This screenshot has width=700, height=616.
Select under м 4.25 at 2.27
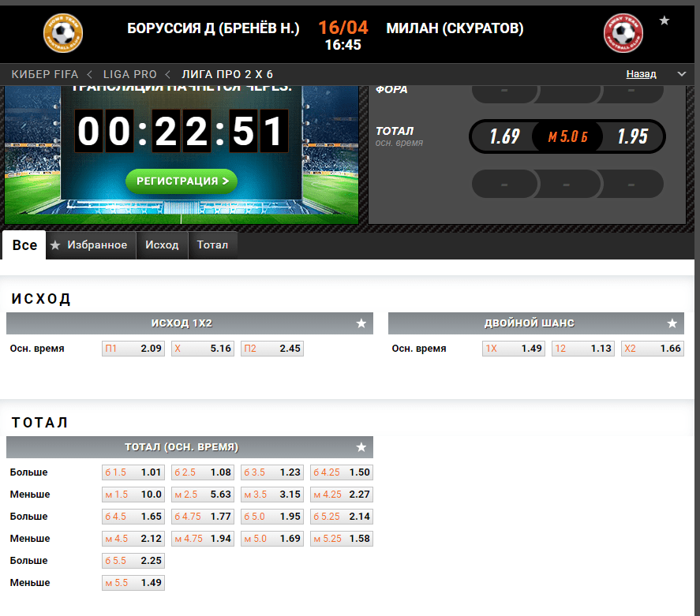[x=342, y=495]
